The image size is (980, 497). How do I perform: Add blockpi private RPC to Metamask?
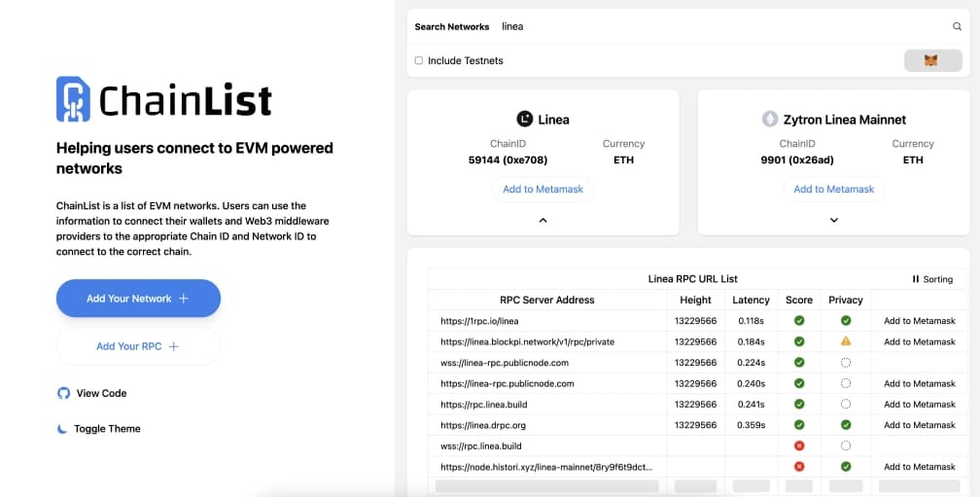pyautogui.click(x=920, y=341)
